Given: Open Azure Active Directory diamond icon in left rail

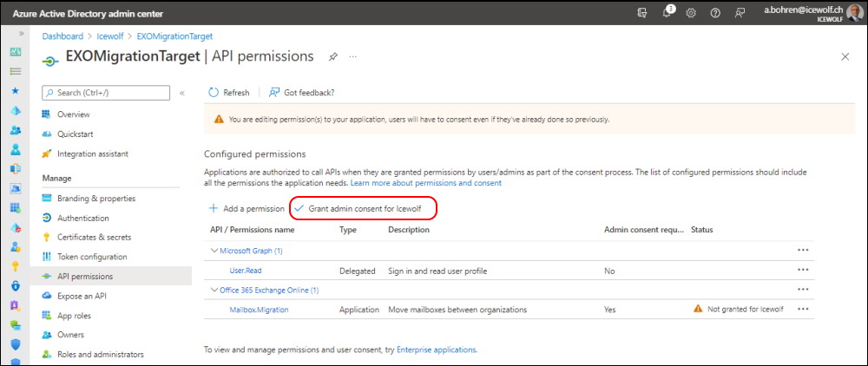Looking at the screenshot, I should (16, 110).
